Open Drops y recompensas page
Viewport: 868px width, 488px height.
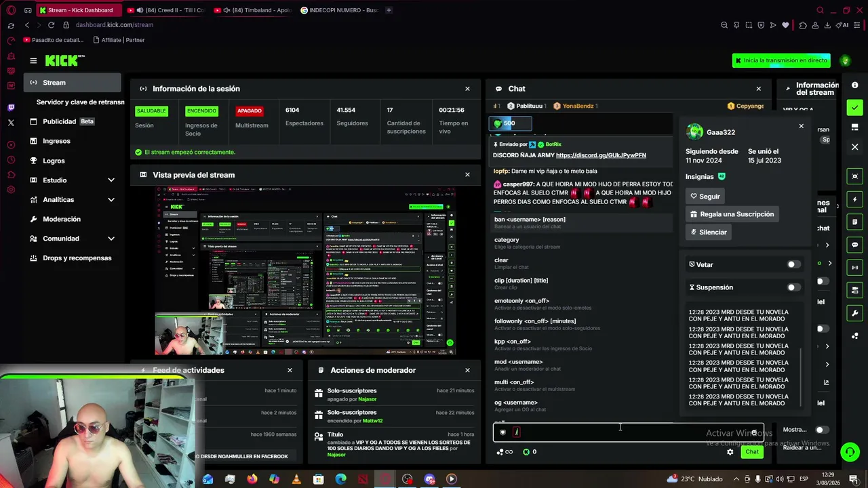tap(72, 258)
